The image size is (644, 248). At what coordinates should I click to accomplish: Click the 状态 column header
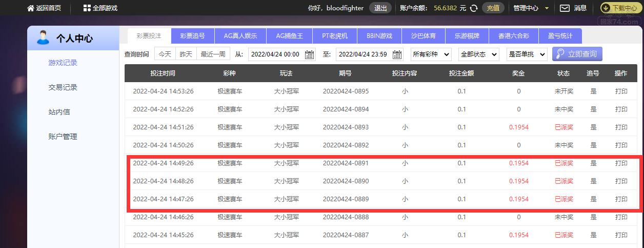563,73
